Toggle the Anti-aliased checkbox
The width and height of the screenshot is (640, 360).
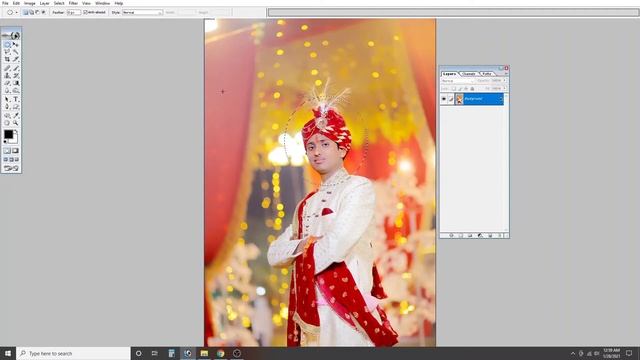point(85,13)
